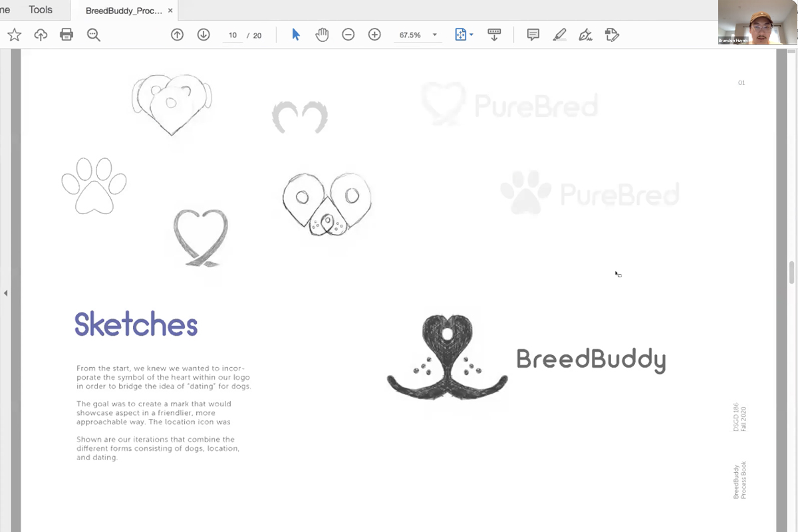The width and height of the screenshot is (798, 532).
Task: Zoom out with the minus button
Action: coord(348,35)
